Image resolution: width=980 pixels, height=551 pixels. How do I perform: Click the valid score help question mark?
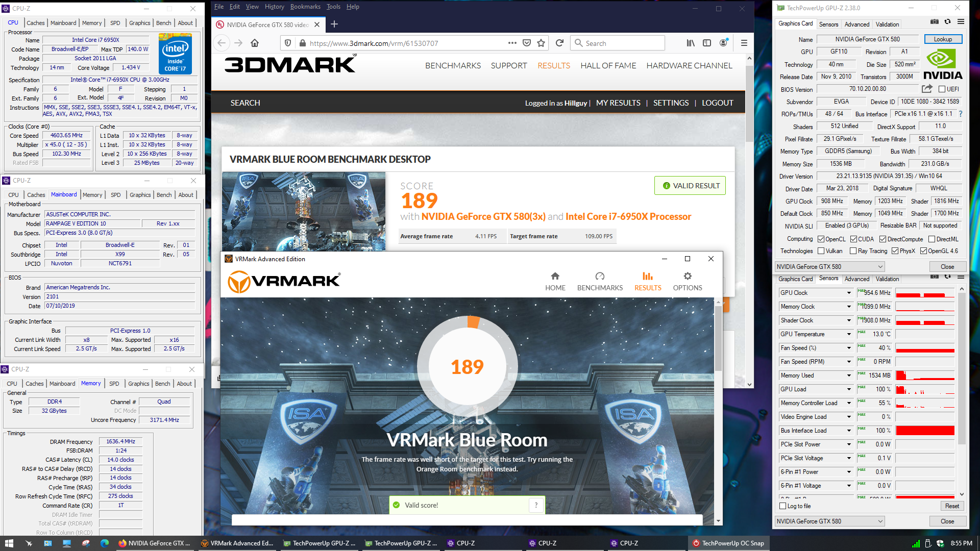(536, 505)
